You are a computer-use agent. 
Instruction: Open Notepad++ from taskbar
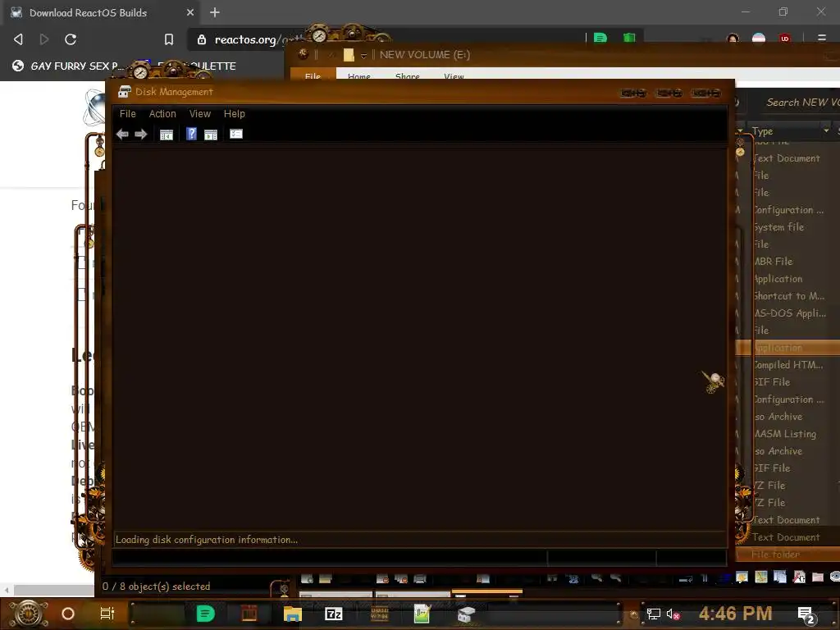[422, 614]
